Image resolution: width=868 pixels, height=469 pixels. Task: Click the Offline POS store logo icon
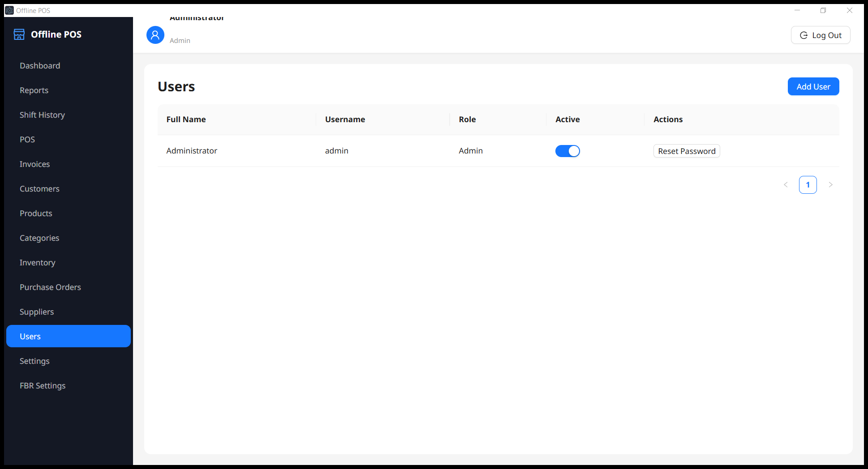[x=19, y=34]
